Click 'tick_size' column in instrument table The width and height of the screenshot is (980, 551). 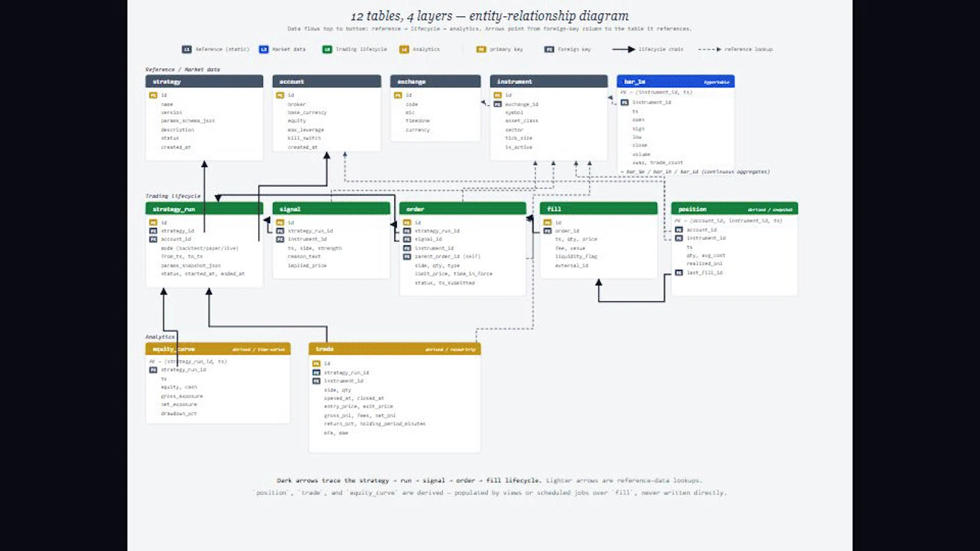tap(519, 138)
